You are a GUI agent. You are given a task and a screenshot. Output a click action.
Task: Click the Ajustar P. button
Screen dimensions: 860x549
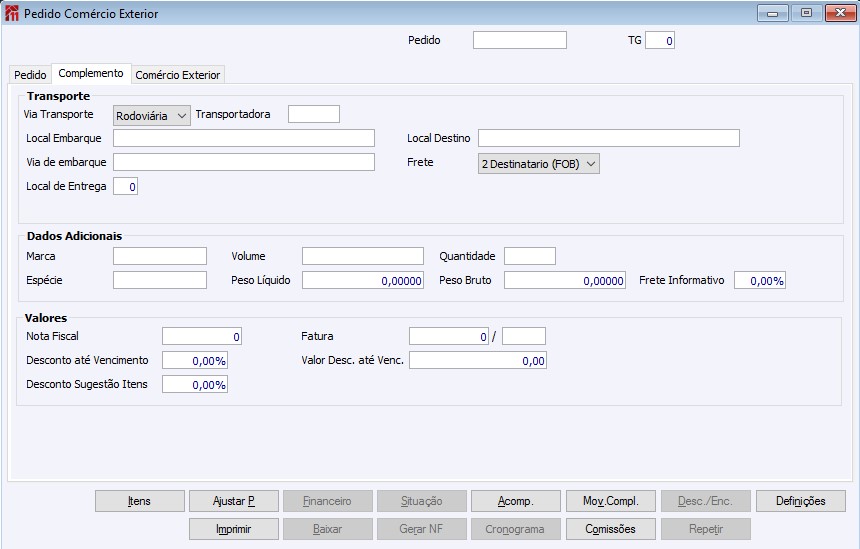tap(234, 501)
